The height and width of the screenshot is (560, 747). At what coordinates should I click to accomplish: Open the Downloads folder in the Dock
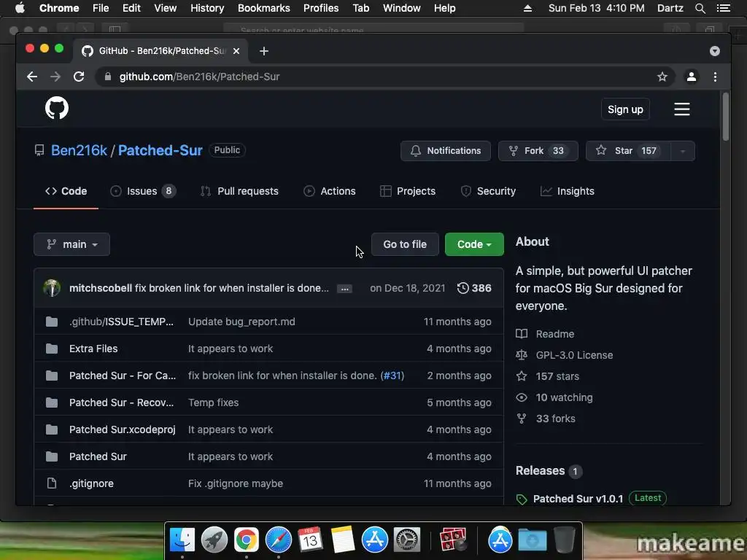point(532,540)
